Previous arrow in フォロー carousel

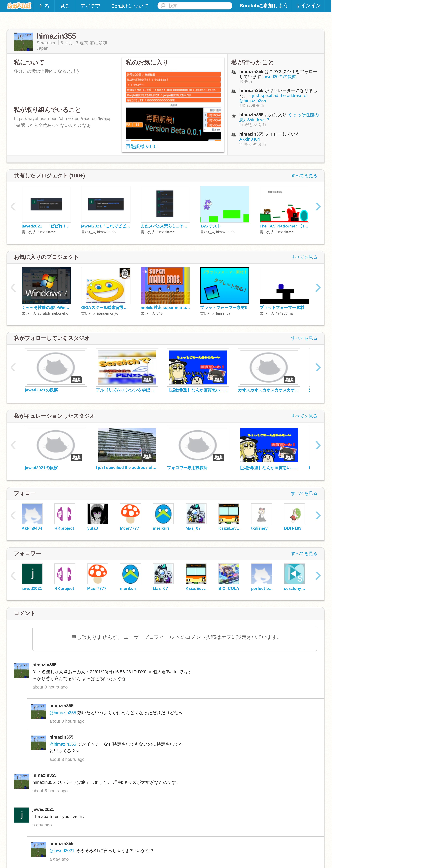point(13,516)
